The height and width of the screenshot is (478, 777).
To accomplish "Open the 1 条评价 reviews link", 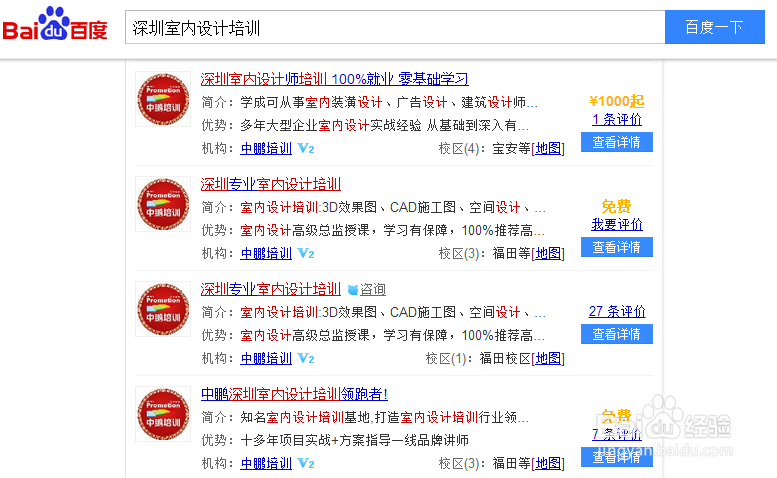I will [617, 119].
